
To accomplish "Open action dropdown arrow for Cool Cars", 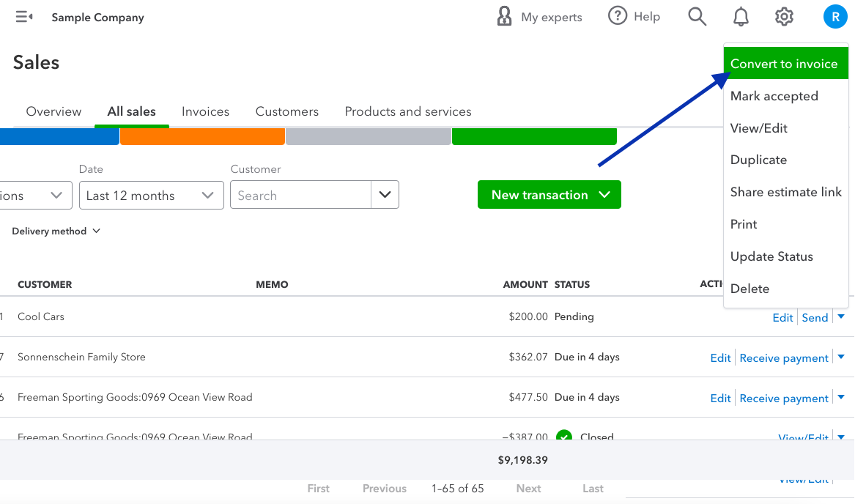I will (841, 317).
